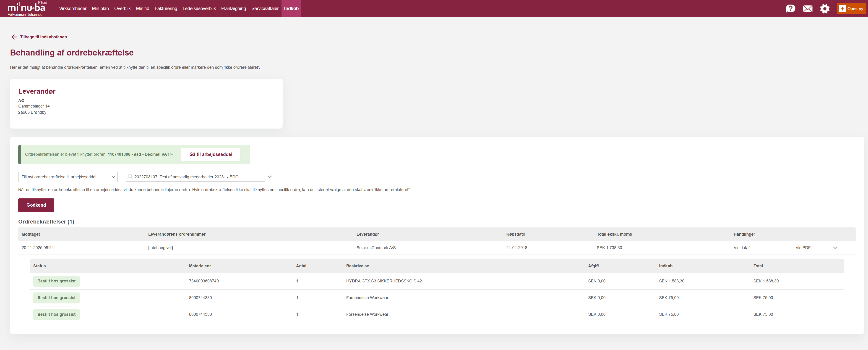Click the Vis PDF link
This screenshot has height=350, width=868.
tap(803, 248)
